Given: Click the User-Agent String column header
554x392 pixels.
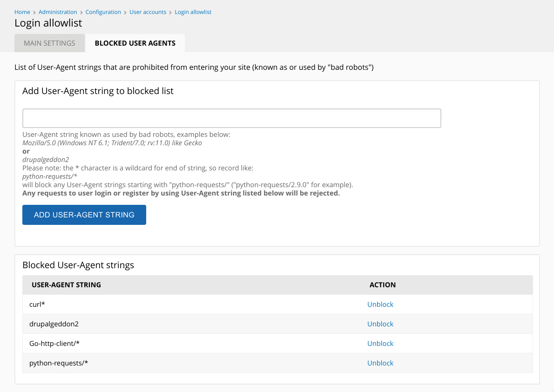Looking at the screenshot, I should pyautogui.click(x=67, y=285).
